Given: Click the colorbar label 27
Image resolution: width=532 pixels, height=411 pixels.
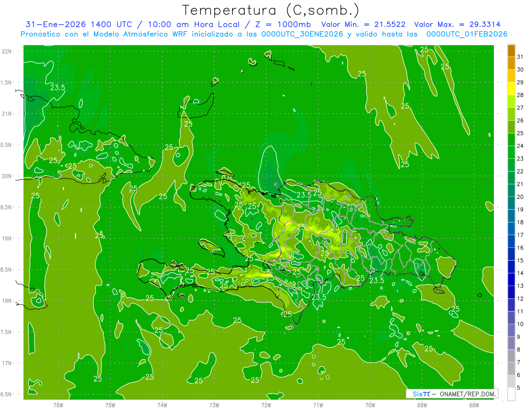Looking at the screenshot, I should point(520,108).
